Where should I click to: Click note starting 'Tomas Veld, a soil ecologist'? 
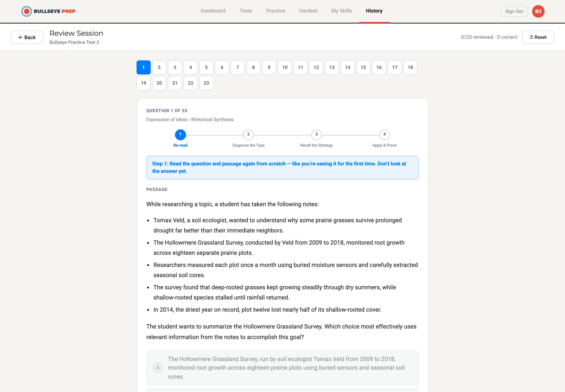pyautogui.click(x=277, y=225)
